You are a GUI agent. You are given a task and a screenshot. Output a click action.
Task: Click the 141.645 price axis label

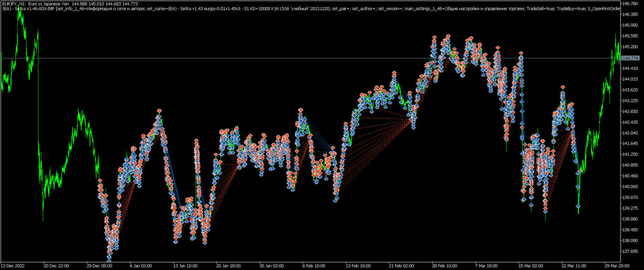pos(631,144)
